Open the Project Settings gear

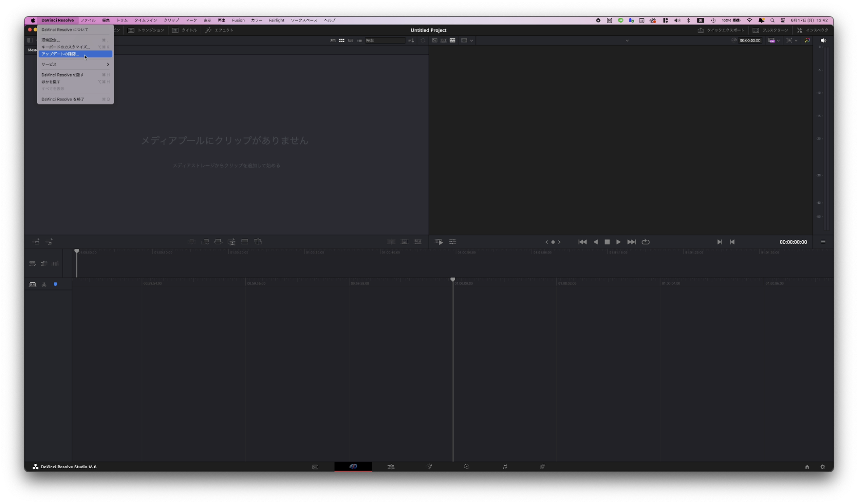tap(822, 466)
